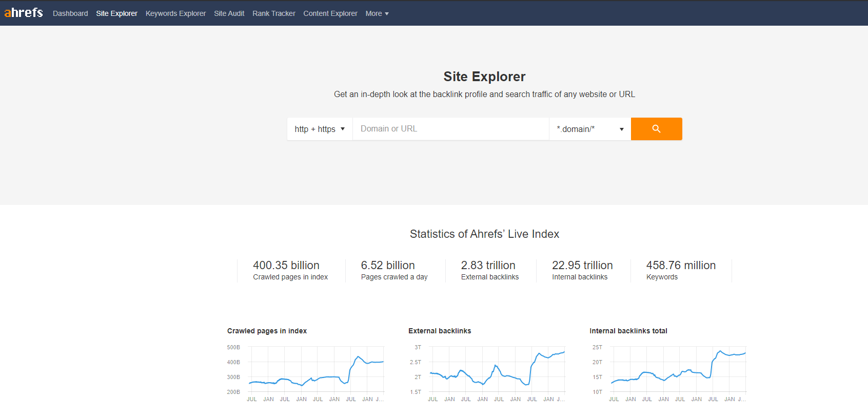Image resolution: width=868 pixels, height=415 pixels.
Task: Click the Ahrefs logo
Action: 24,12
